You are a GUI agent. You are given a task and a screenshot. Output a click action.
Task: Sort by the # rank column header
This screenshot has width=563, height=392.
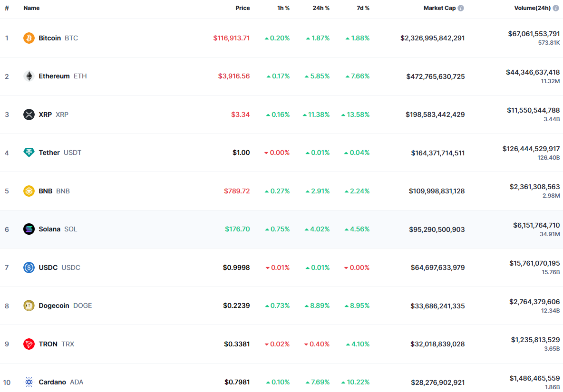(x=7, y=8)
